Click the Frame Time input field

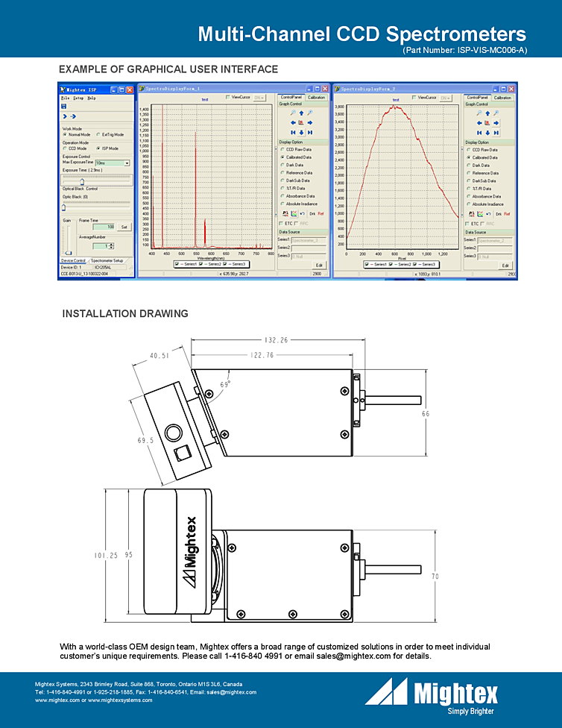104,227
